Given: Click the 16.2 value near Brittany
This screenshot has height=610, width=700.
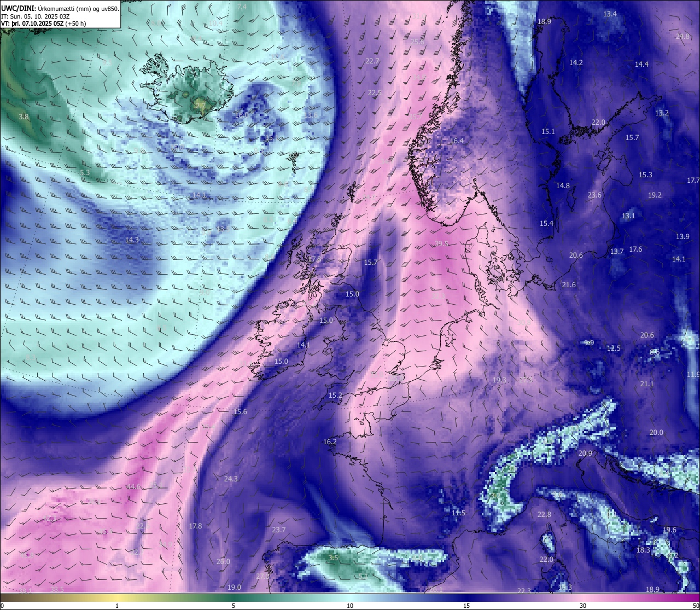Looking at the screenshot, I should tap(330, 441).
